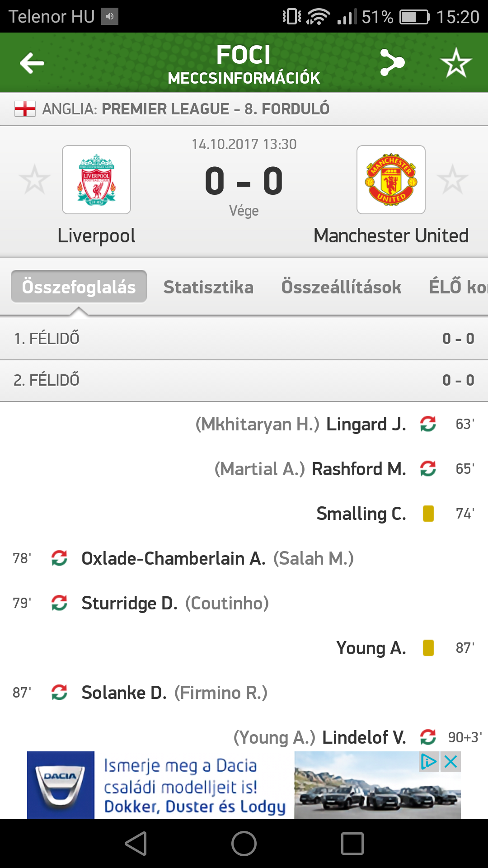
Task: Tap the share icon in header
Action: point(392,62)
